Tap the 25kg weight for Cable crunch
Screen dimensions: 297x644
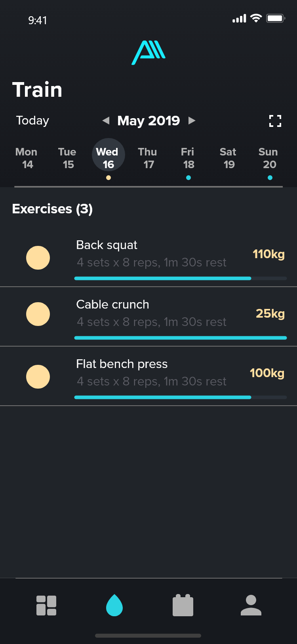click(270, 314)
